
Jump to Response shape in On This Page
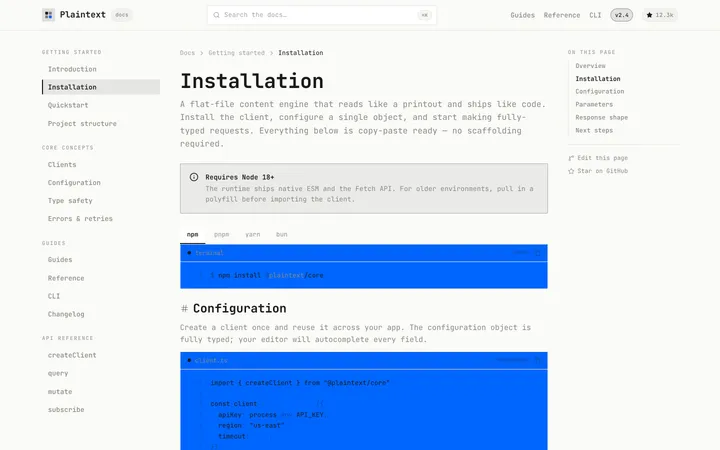coord(602,118)
